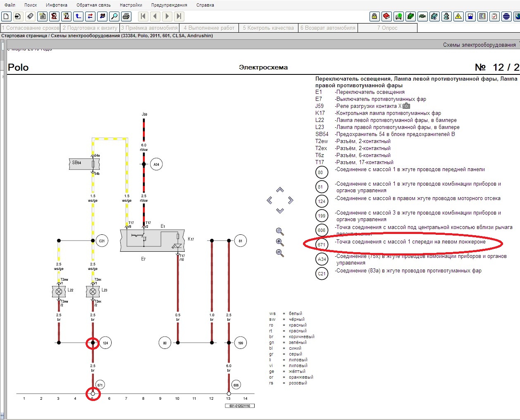Pan the diagram right with the right chevron
This screenshot has width=520, height=420.
click(x=291, y=200)
